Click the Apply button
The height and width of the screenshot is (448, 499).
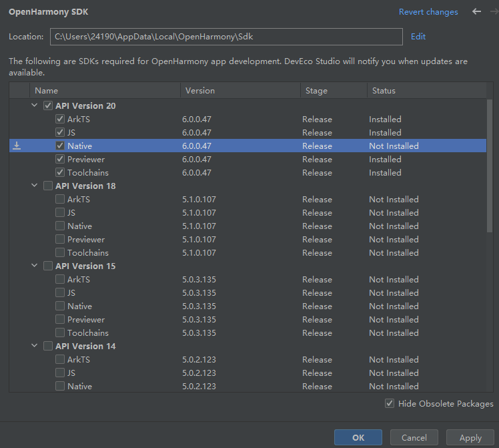(x=470, y=437)
